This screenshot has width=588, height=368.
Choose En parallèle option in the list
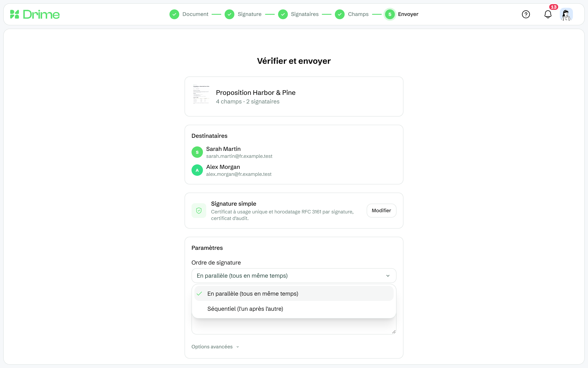point(294,294)
